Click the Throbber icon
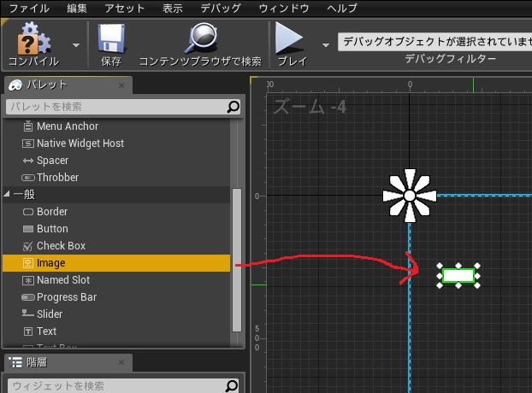The width and height of the screenshot is (532, 393). point(28,178)
